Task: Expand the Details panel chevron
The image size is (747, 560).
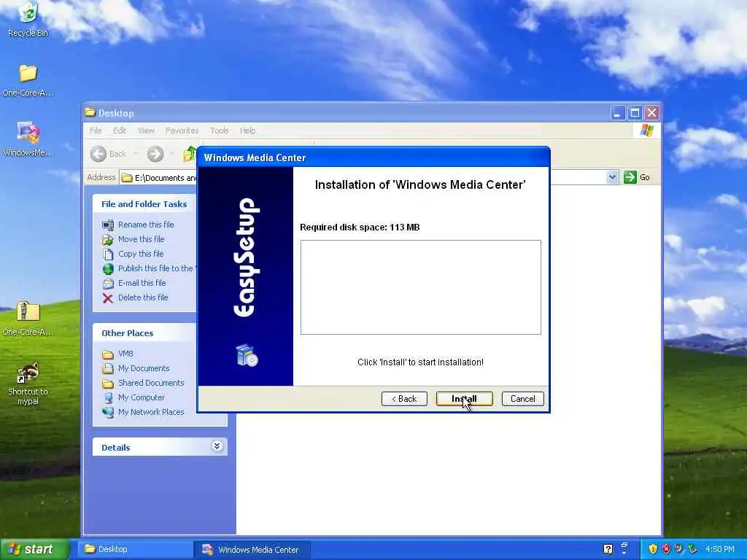Action: (217, 446)
